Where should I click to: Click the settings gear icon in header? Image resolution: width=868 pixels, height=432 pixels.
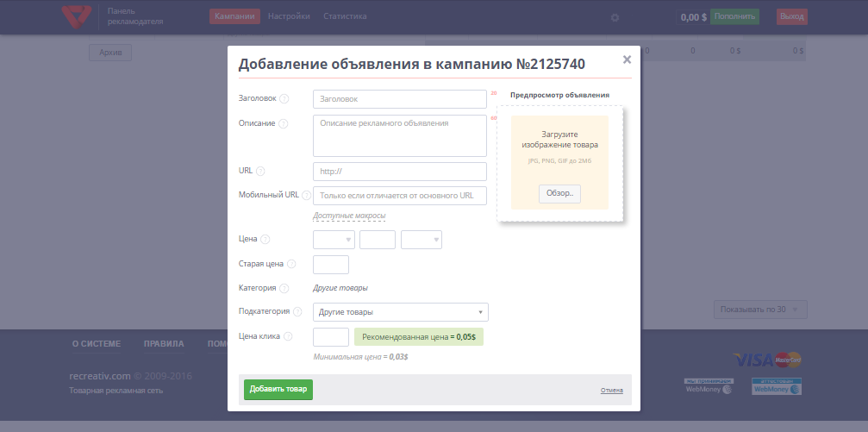[615, 18]
